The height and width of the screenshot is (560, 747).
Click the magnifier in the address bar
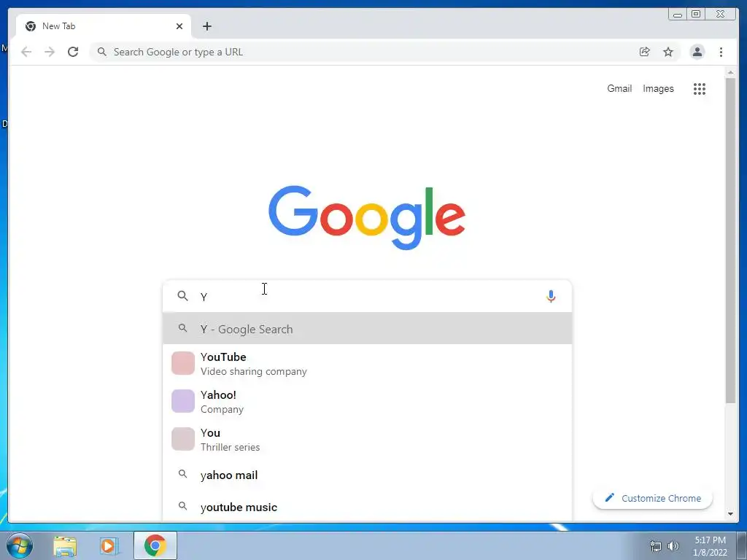point(101,52)
